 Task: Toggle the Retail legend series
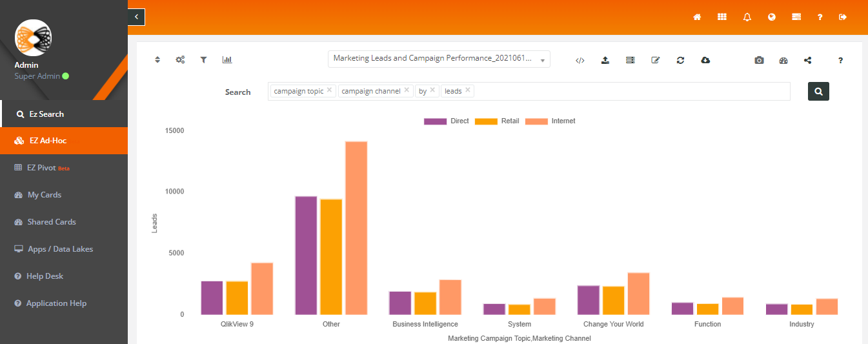coord(496,121)
